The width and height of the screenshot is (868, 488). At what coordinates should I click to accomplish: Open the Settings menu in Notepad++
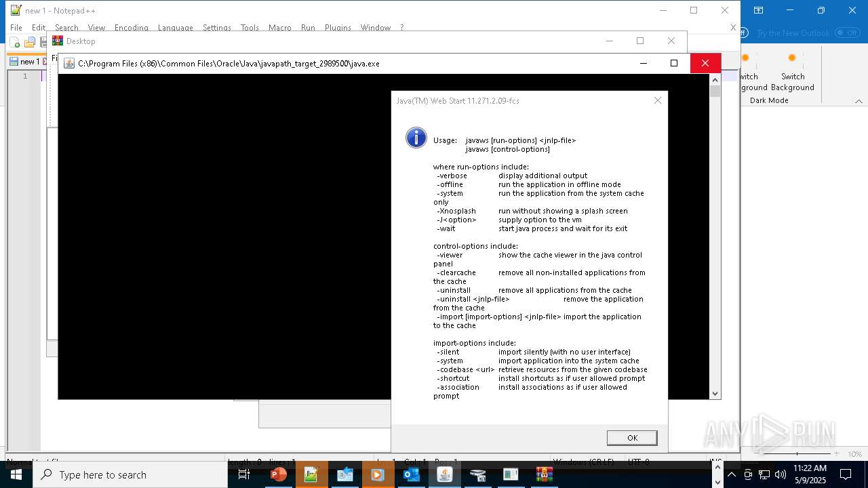pos(217,28)
